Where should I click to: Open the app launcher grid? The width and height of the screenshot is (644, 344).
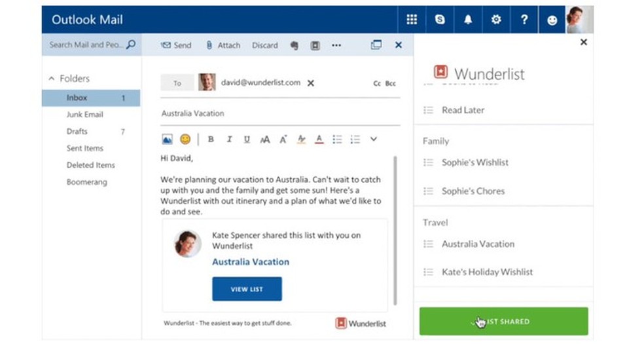(412, 19)
